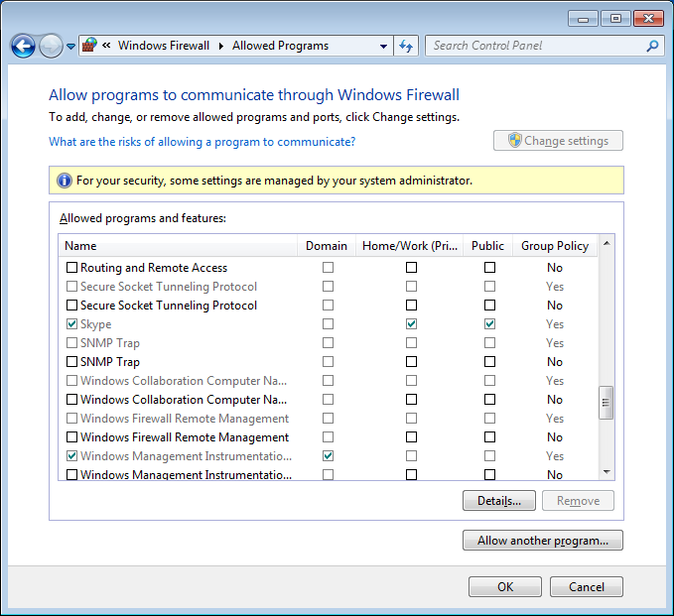Enable Home/Work checkbox for SNMP Trap
This screenshot has height=616, width=674.
pos(411,362)
